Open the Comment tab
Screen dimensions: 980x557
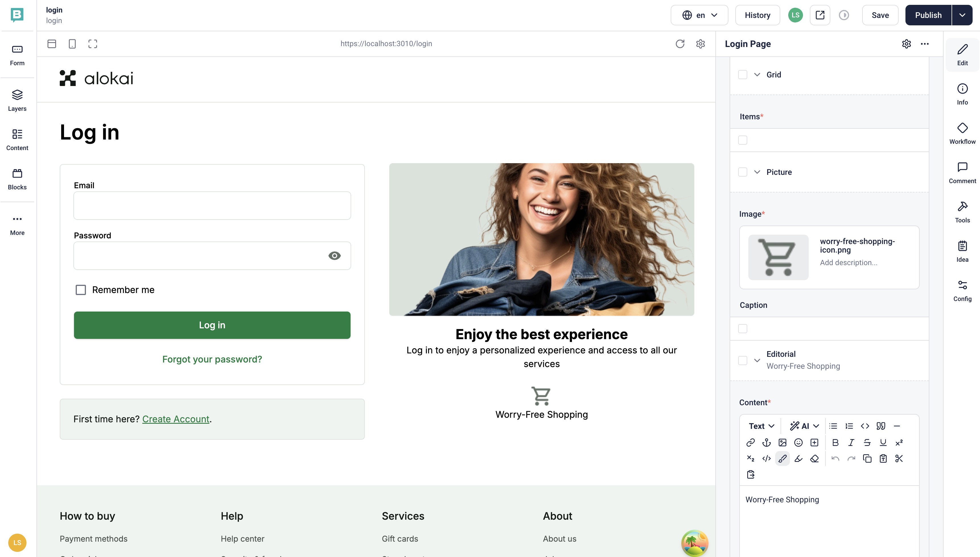coord(962,173)
